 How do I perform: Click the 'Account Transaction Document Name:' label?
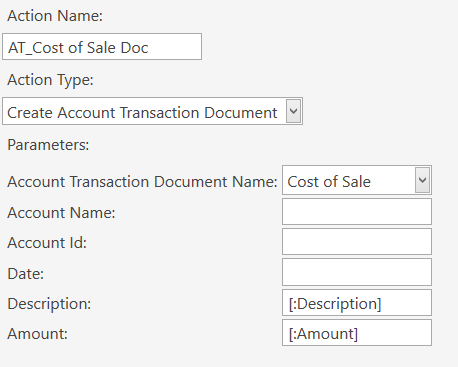pos(142,182)
